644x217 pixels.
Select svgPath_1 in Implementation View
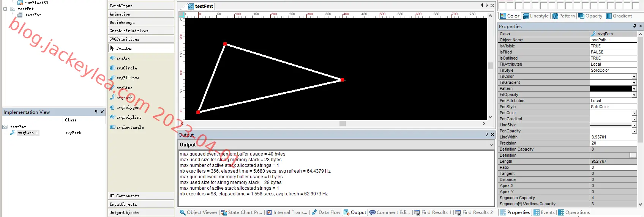tap(28, 133)
